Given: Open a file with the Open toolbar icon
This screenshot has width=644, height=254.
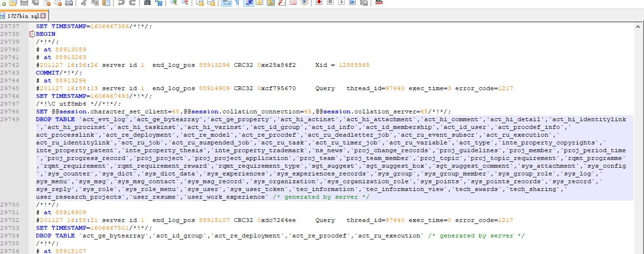Looking at the screenshot, I should click(x=13, y=2).
